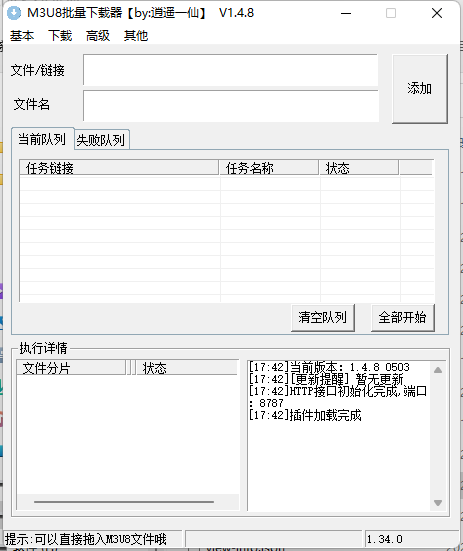Minimize the M3U8 downloader window
463x551 pixels.
tap(346, 13)
